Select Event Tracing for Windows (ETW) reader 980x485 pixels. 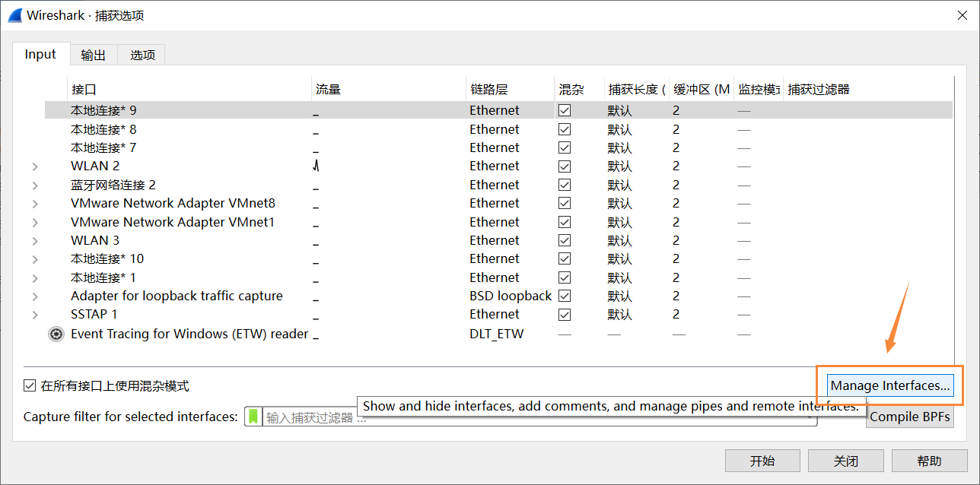(189, 334)
